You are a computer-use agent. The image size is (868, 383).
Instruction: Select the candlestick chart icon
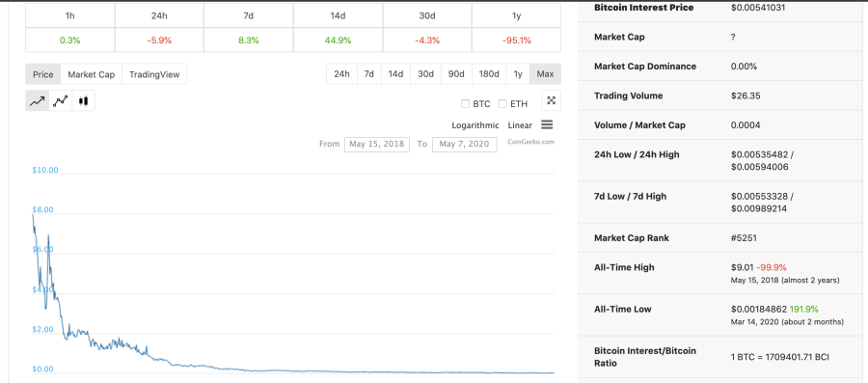pos(83,100)
